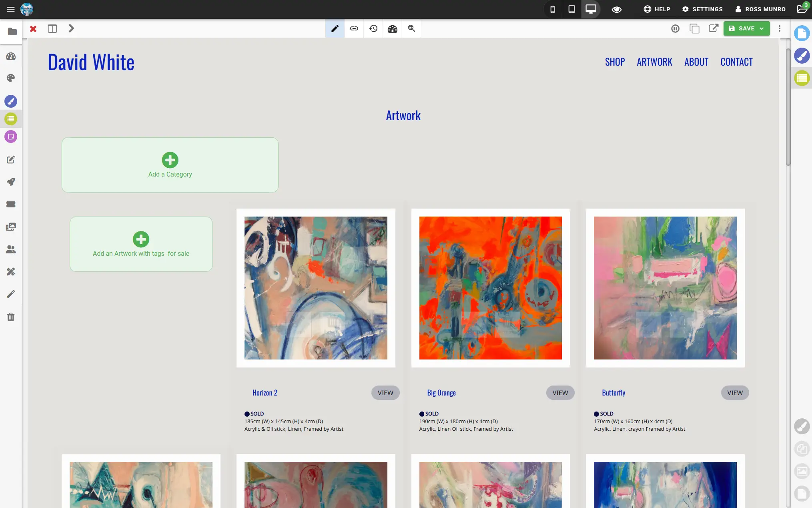Open the members icon in the sidebar
This screenshot has width=812, height=508.
point(11,249)
